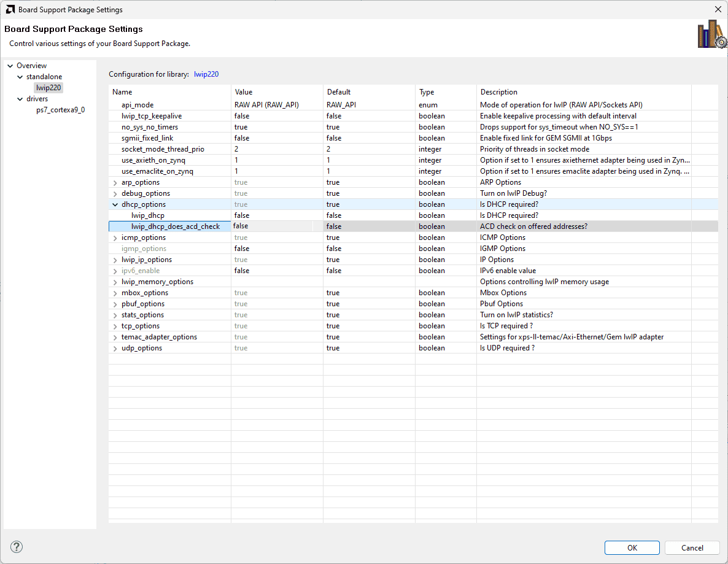Select lwip220 in the left tree
The image size is (728, 564).
[x=48, y=88]
